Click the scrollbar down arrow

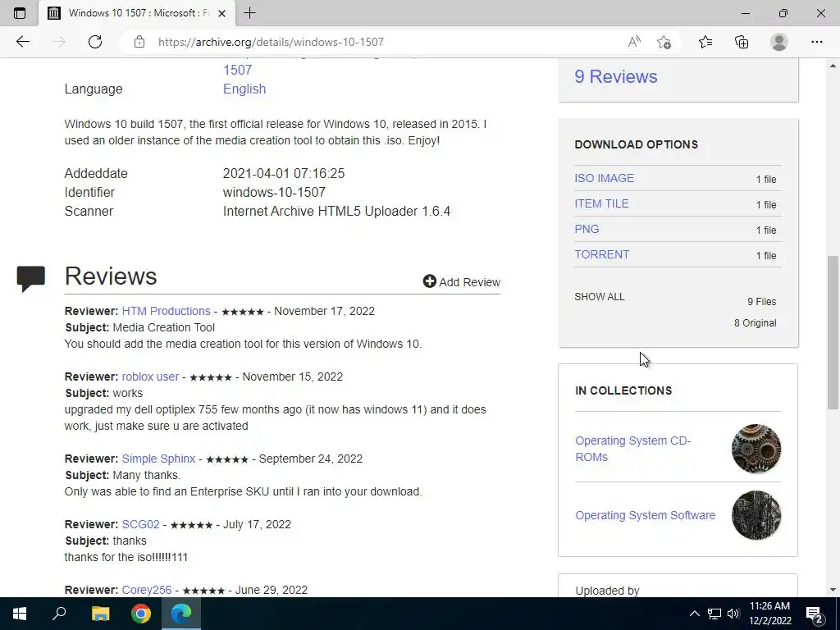coord(833,590)
